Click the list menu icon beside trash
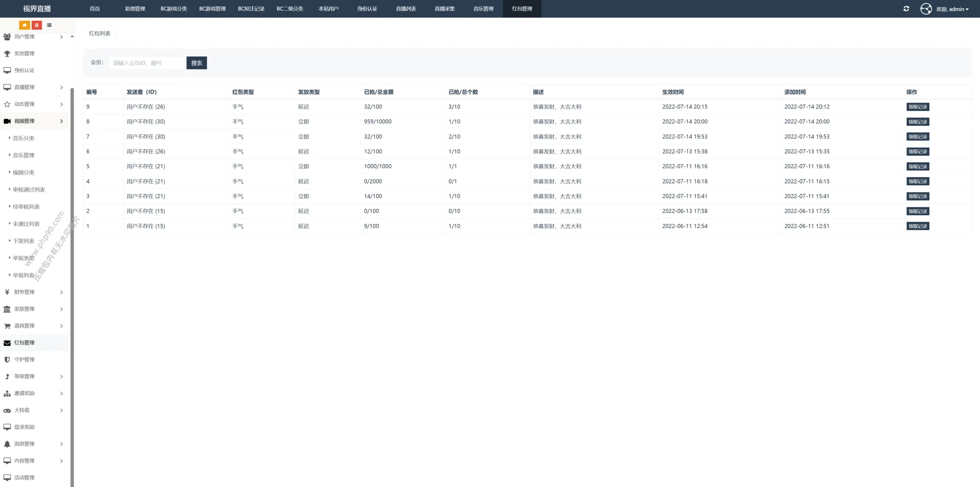Screen dimensions: 980x487 49,25
